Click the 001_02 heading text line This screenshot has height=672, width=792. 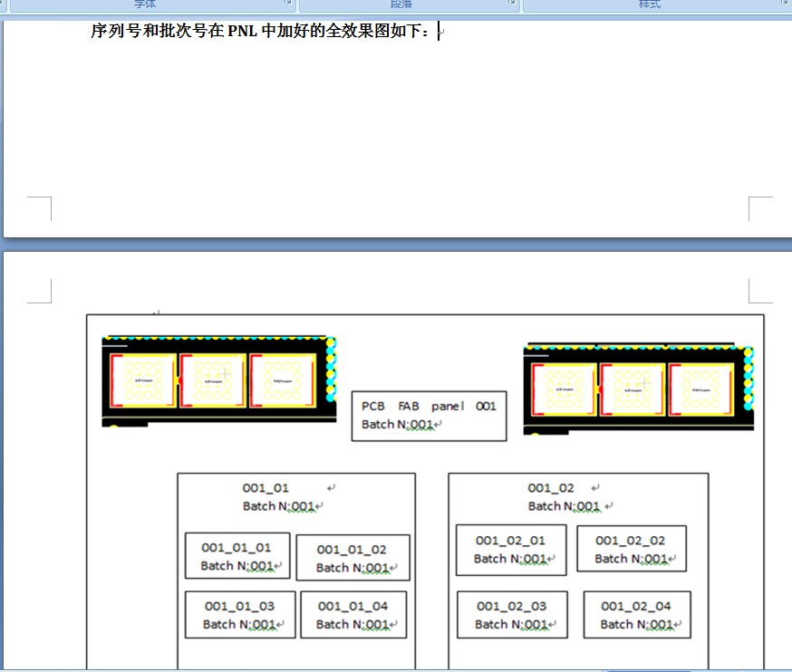point(551,488)
